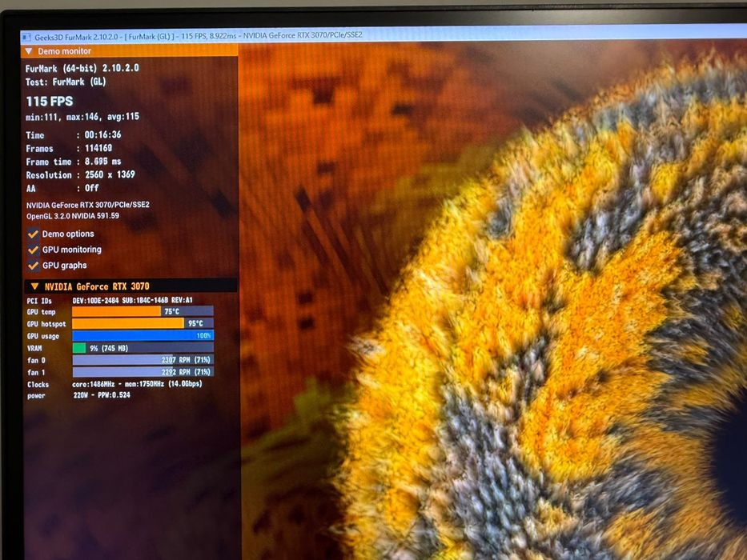Click the Frame time ms value
The image size is (747, 560).
pyautogui.click(x=103, y=162)
